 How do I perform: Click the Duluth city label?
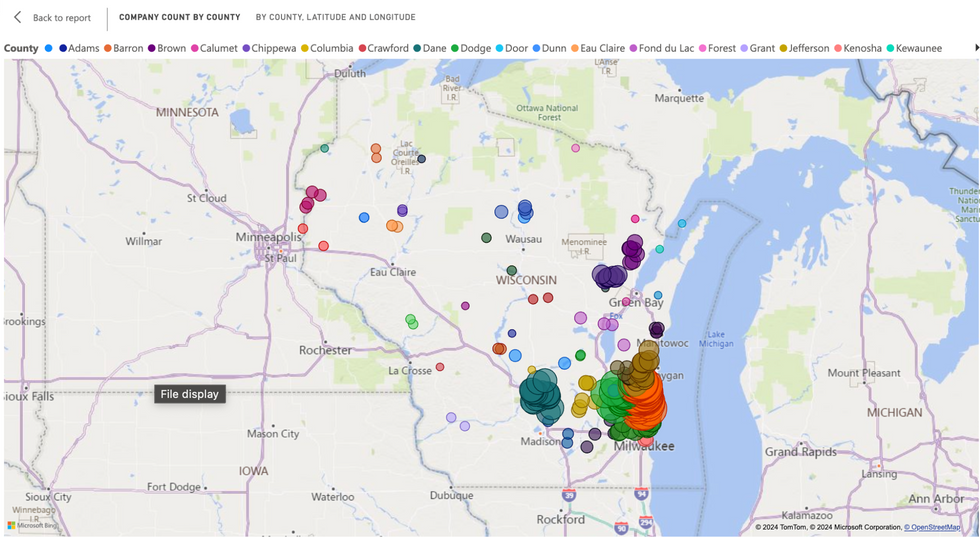click(350, 74)
